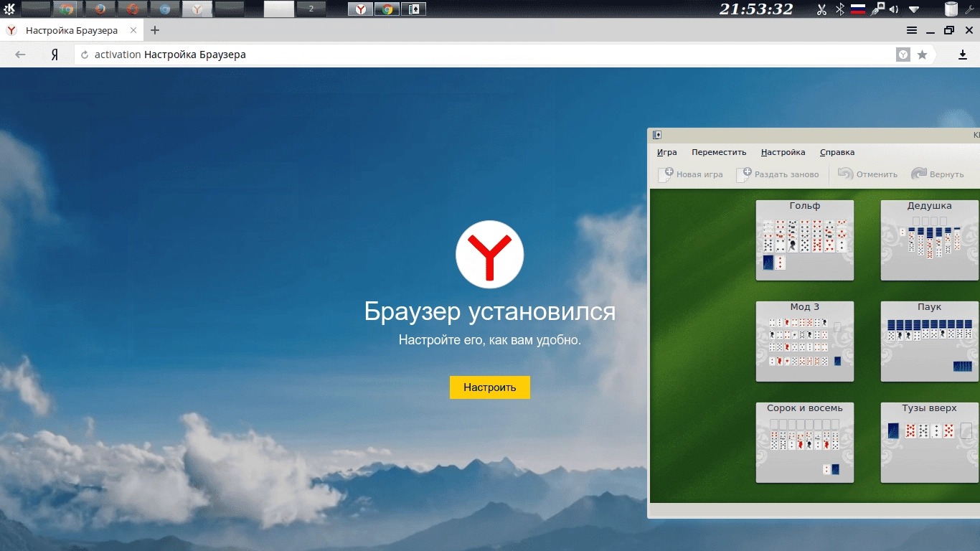
Task: Launch Yandex Browser from the panel quick launcher
Action: [197, 9]
